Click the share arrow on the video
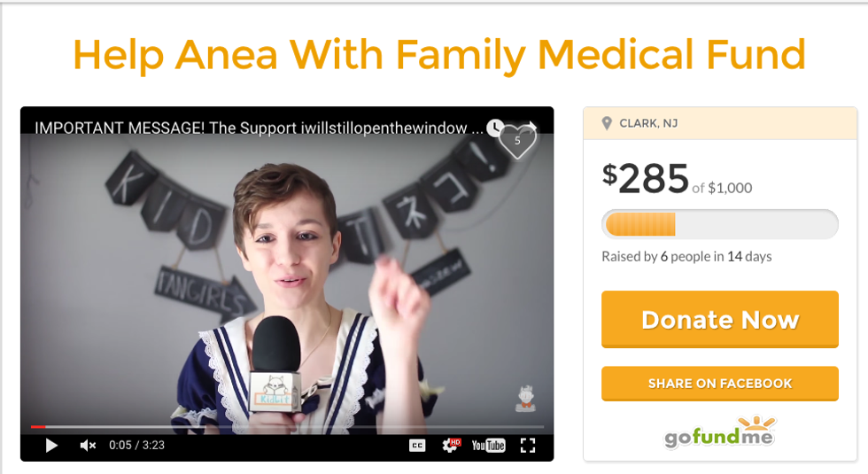 [x=531, y=126]
